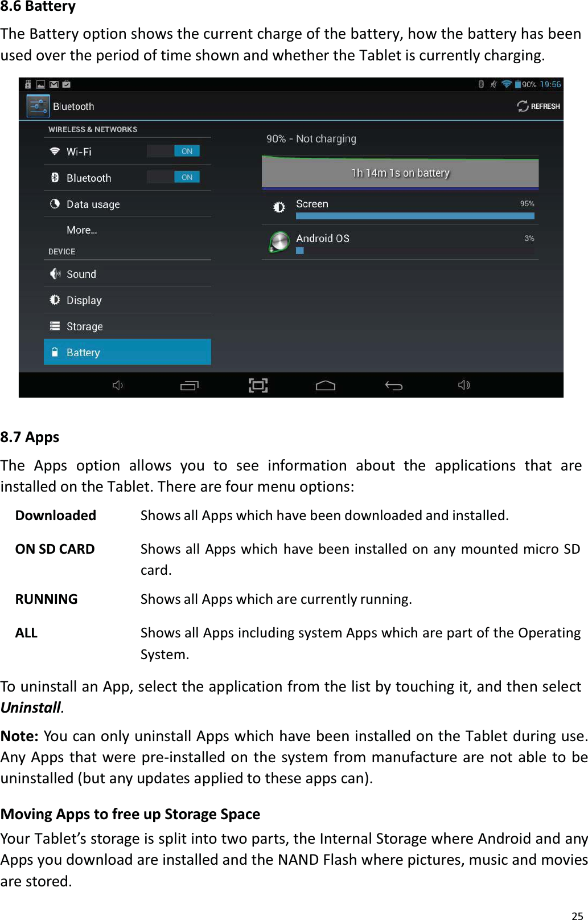Tap the USB debugging notification icon
Image resolution: width=588 pixels, height=920 pixels.
[28, 84]
